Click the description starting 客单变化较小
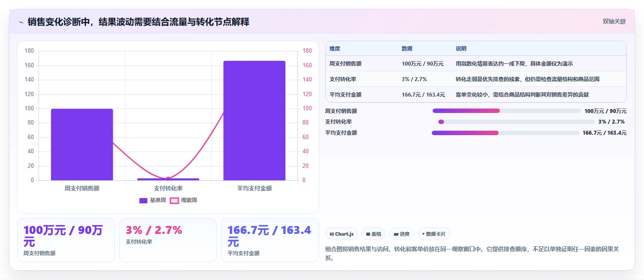 click(x=522, y=95)
